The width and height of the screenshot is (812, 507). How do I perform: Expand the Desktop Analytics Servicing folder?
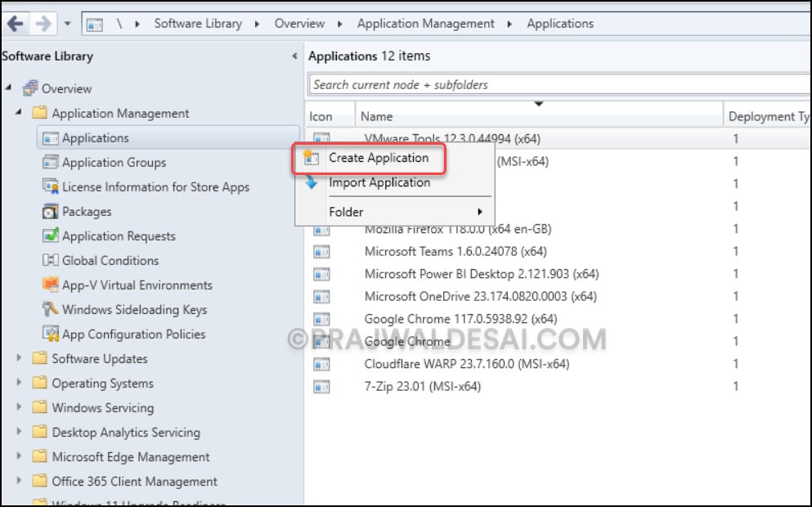pos(19,432)
